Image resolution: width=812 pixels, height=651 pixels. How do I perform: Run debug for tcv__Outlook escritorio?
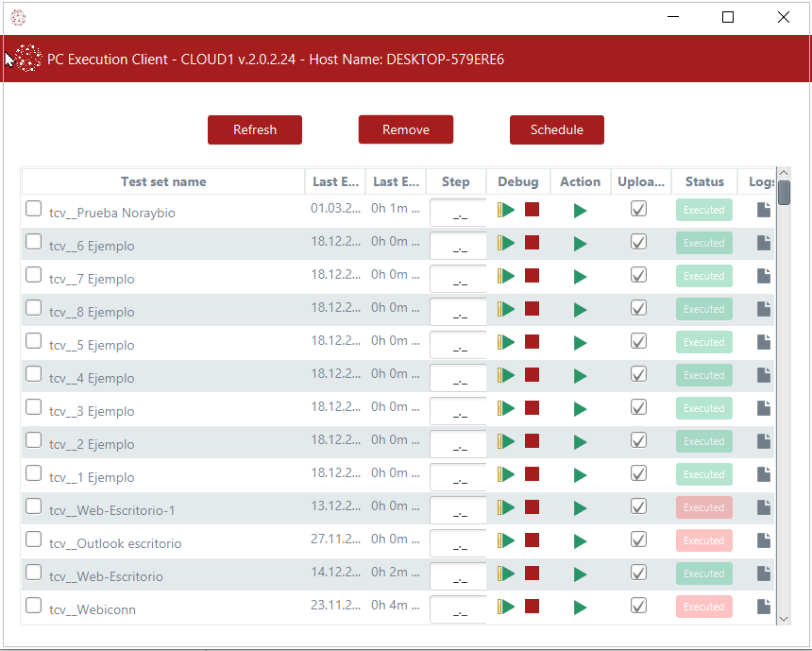[507, 540]
